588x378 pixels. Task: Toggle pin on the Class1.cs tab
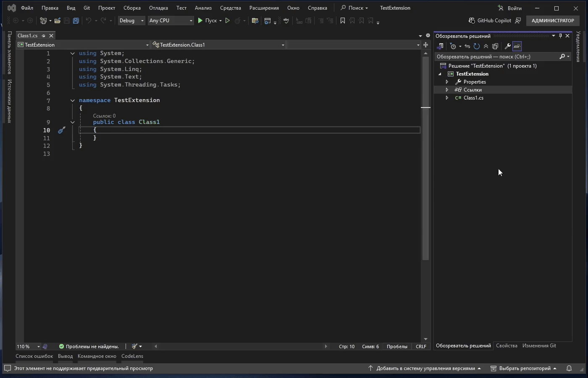[x=43, y=36]
